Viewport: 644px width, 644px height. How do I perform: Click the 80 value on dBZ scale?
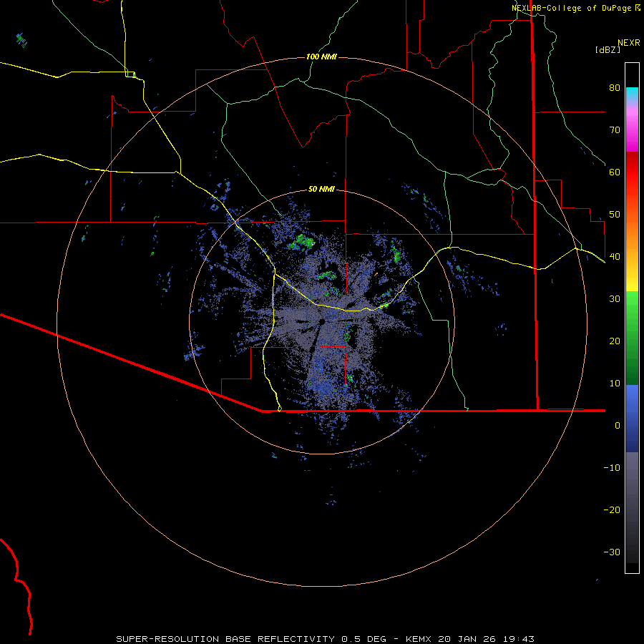tap(615, 88)
